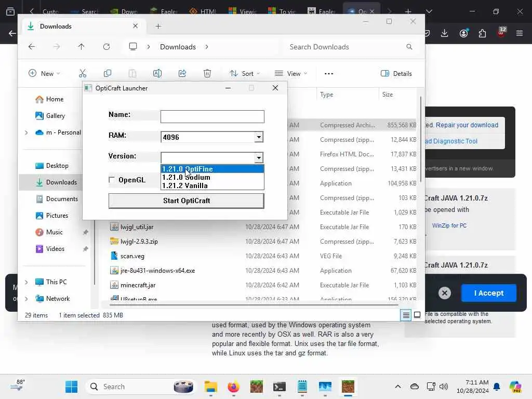The image size is (532, 399).
Task: Dismiss the browser cookie banner X
Action: click(445, 293)
